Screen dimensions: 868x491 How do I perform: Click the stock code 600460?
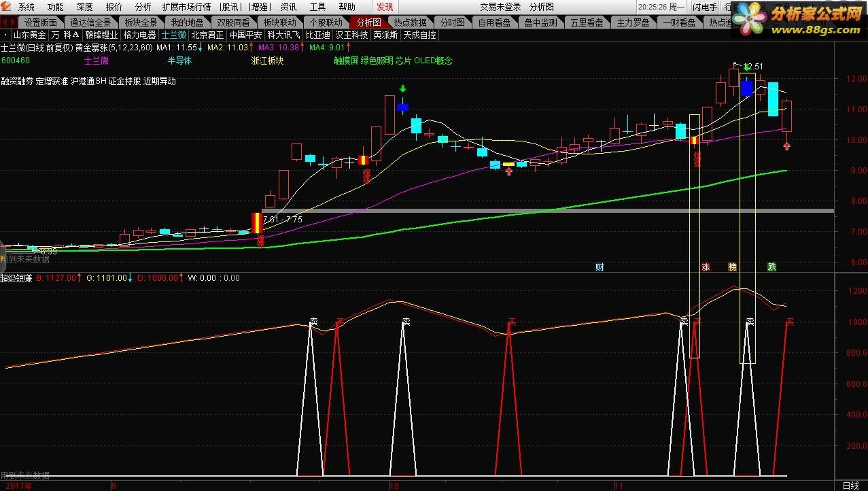point(15,61)
